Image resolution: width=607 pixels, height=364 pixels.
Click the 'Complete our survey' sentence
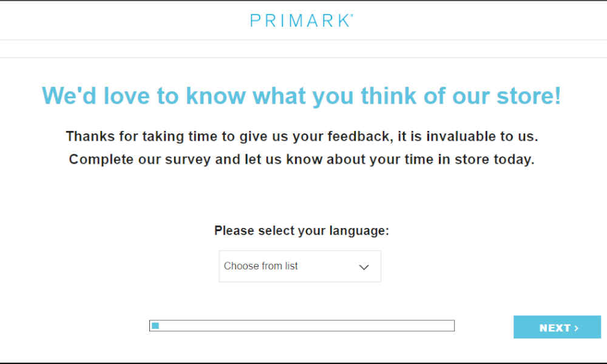pos(302,160)
